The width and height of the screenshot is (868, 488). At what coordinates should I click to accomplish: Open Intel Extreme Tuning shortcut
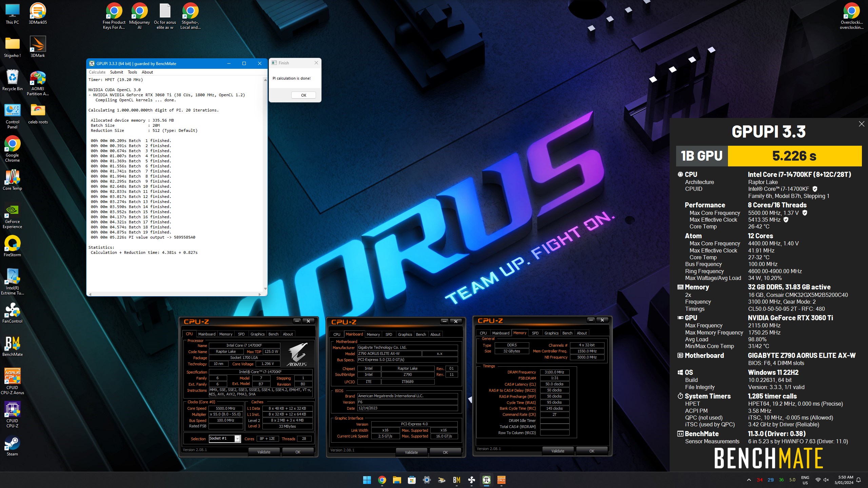[13, 282]
